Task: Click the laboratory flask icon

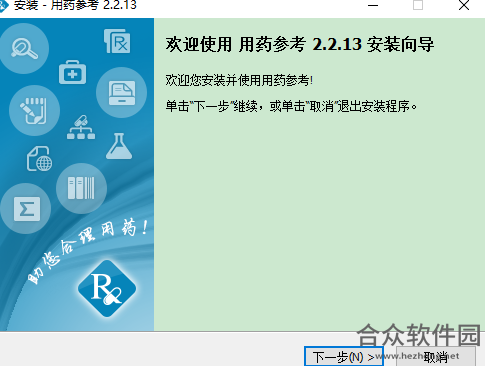Action: click(119, 146)
